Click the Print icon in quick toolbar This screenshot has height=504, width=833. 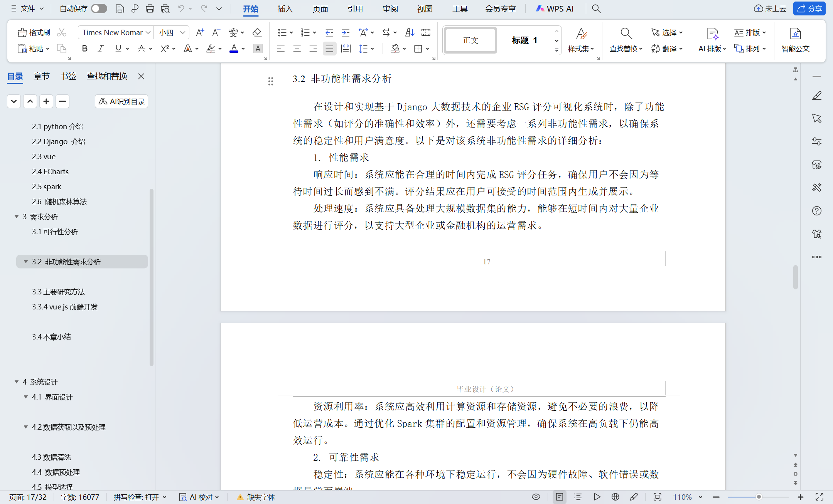pyautogui.click(x=150, y=8)
